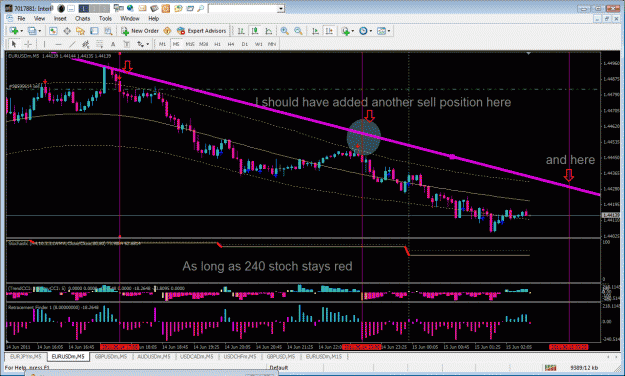Launch the Strategy Tester icon
Viewport: 625px width, 376px height.
pyautogui.click(x=108, y=31)
